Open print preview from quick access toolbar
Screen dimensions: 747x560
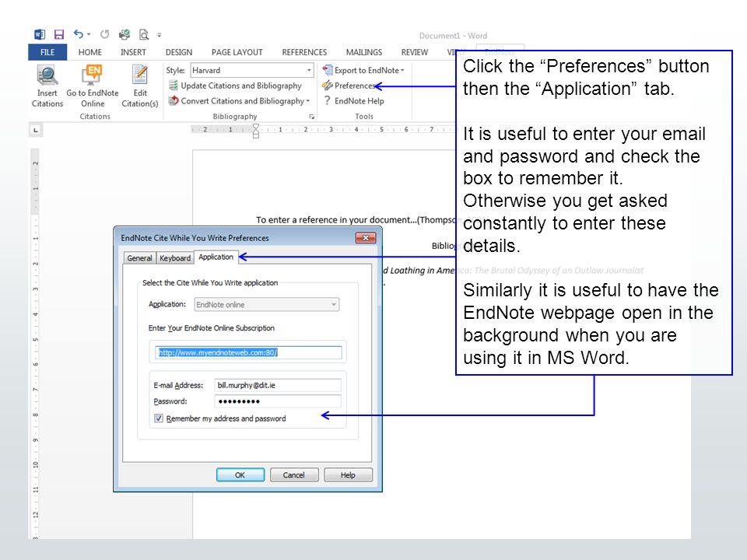tap(143, 34)
